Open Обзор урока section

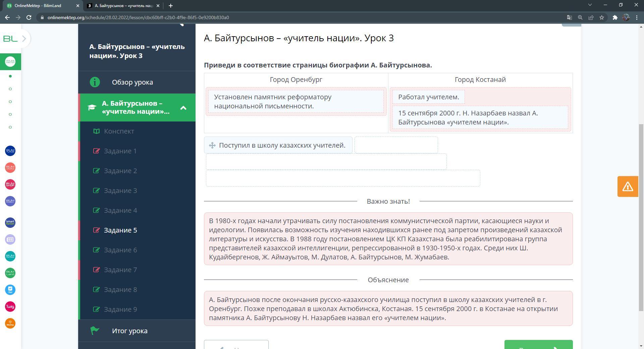click(132, 82)
